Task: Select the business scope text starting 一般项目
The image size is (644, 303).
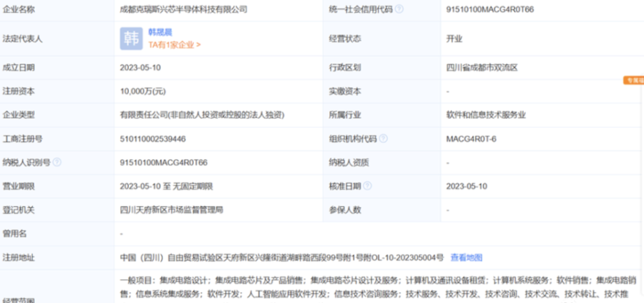Action: pyautogui.click(x=378, y=287)
